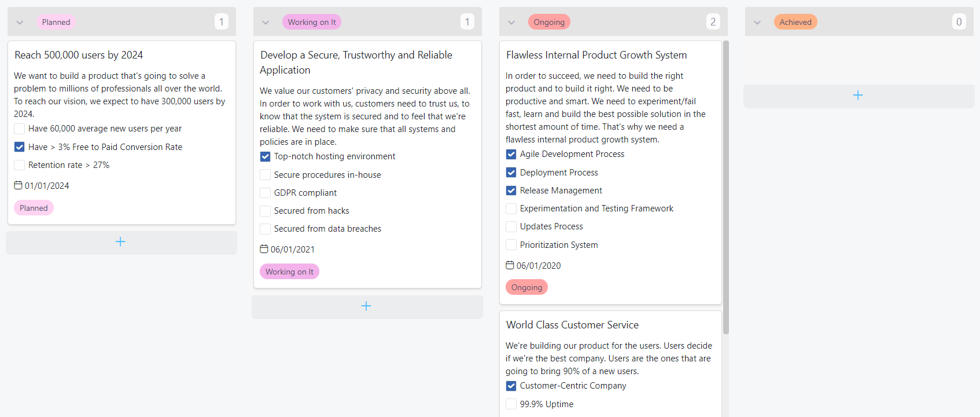Open 'Flawless Internal Product Growth System' card
This screenshot has height=417, width=980.
596,55
